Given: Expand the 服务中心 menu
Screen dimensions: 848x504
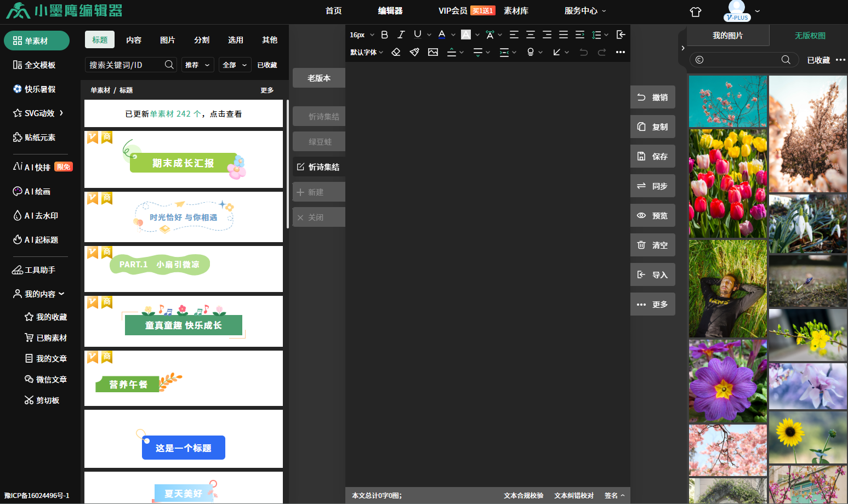Looking at the screenshot, I should tap(585, 11).
